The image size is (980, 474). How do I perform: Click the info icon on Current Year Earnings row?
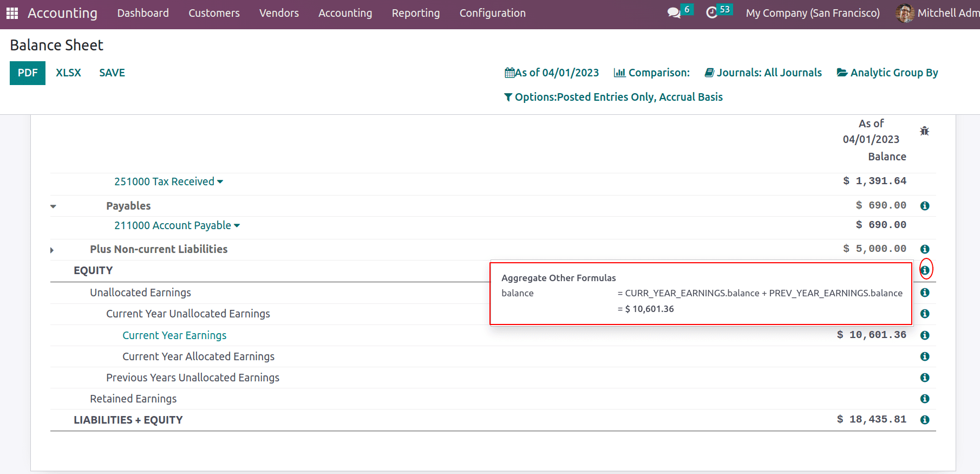click(x=924, y=335)
